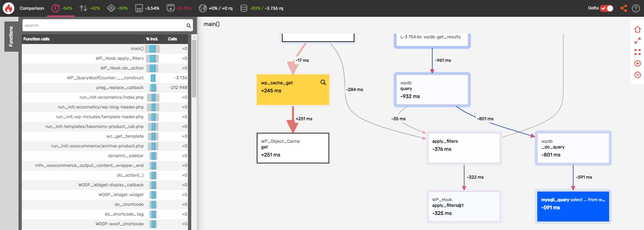Select the CPU dimension showing -59%
This screenshot has width=644, height=230.
click(x=117, y=8)
